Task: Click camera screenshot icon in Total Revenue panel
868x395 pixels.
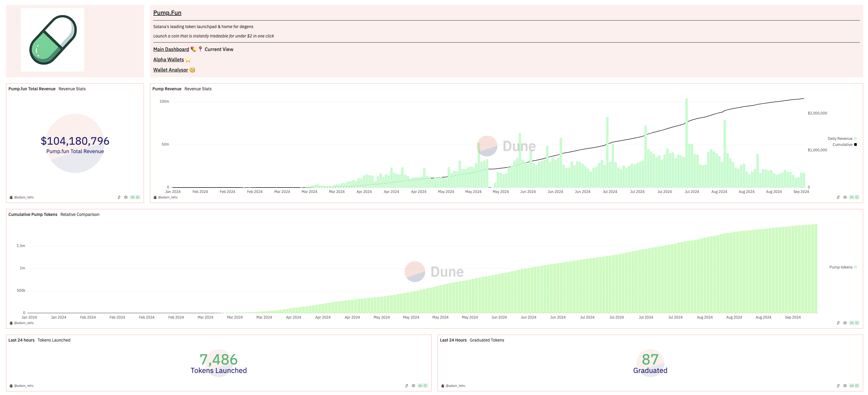Action: [x=126, y=197]
